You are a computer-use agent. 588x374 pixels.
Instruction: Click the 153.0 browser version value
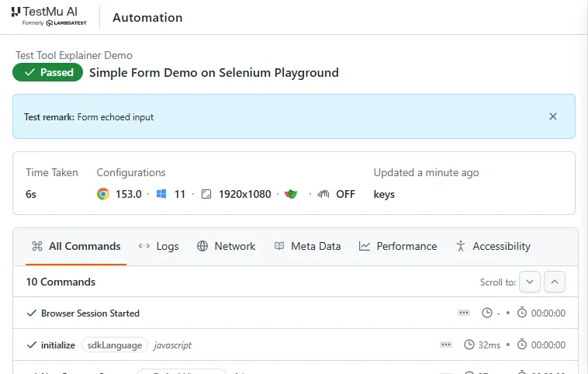(129, 194)
